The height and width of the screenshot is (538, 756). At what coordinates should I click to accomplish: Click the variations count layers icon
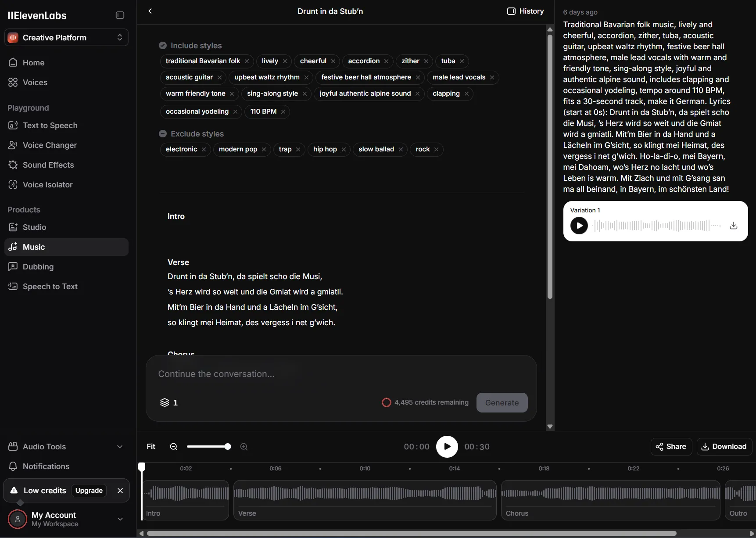[165, 402]
